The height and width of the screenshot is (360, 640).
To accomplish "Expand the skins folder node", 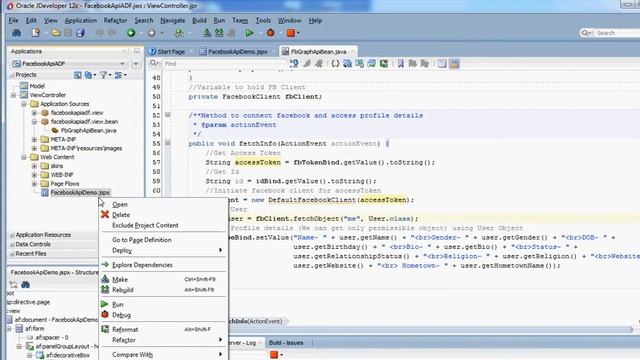I will (x=34, y=166).
